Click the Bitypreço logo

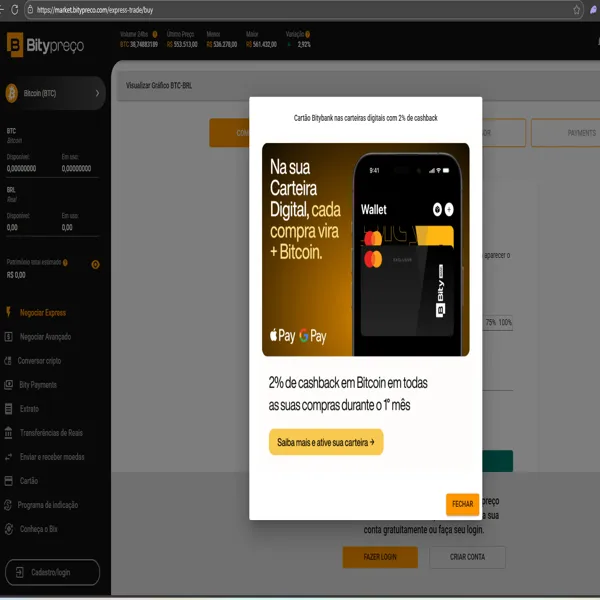point(45,45)
